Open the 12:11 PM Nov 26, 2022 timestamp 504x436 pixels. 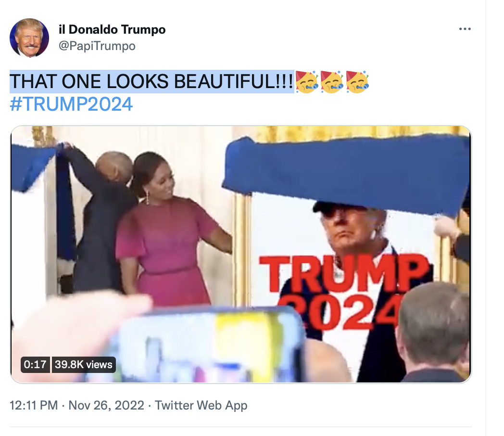(77, 405)
